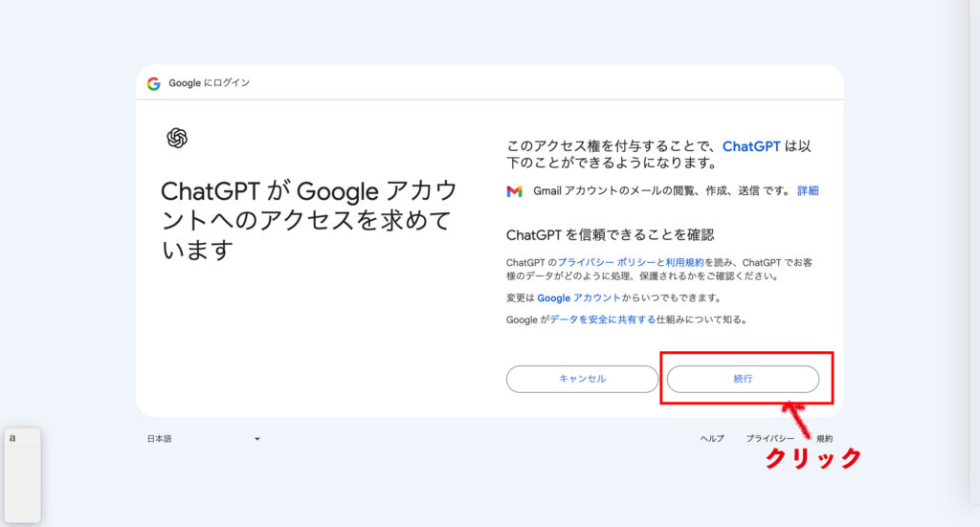Open the 詳細 link next to Gmail permission

coord(808,191)
